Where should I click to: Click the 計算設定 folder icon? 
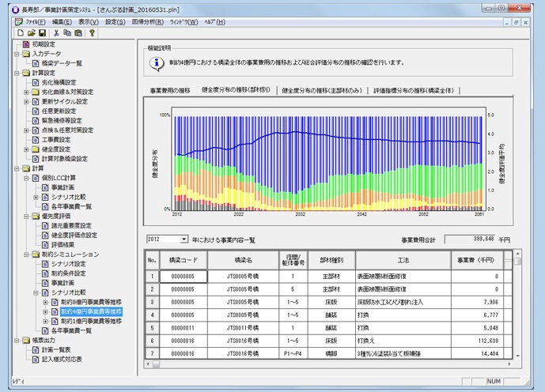pos(26,73)
